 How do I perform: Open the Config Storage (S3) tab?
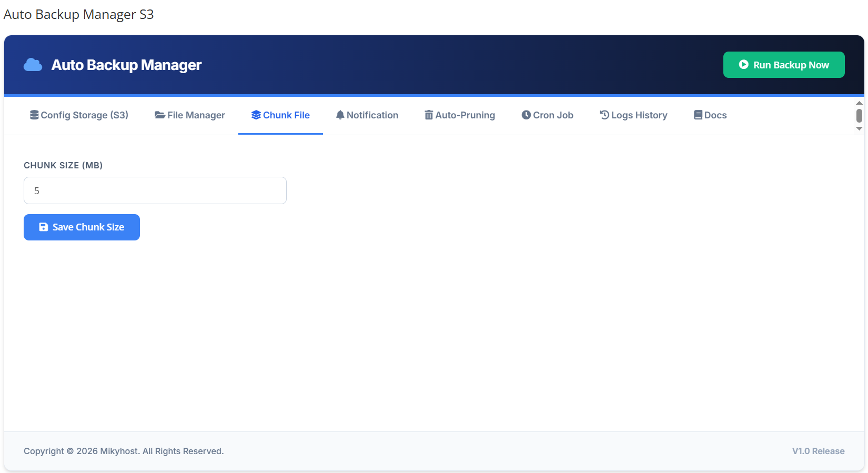click(79, 115)
